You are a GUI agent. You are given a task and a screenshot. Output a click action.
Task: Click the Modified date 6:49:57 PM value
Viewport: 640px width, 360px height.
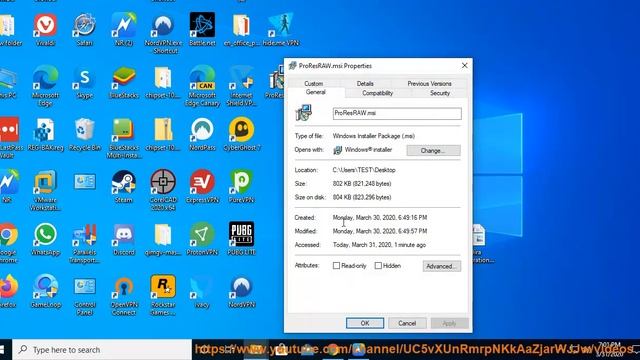click(x=380, y=231)
